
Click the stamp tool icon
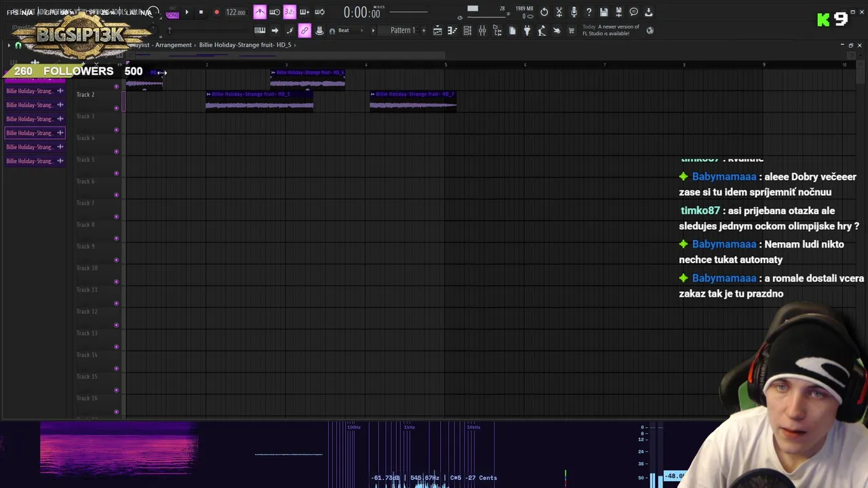click(x=319, y=30)
